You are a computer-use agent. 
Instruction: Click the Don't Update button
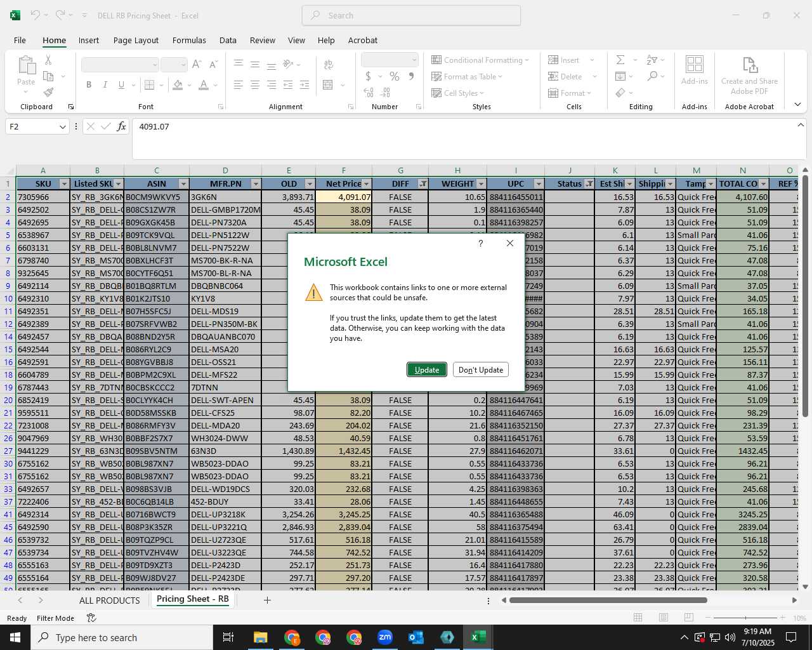coord(480,369)
